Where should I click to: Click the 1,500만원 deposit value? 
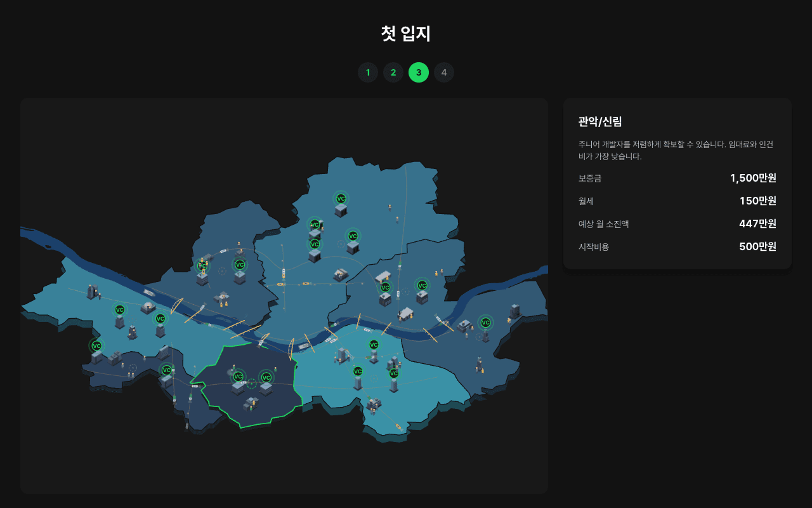point(753,178)
